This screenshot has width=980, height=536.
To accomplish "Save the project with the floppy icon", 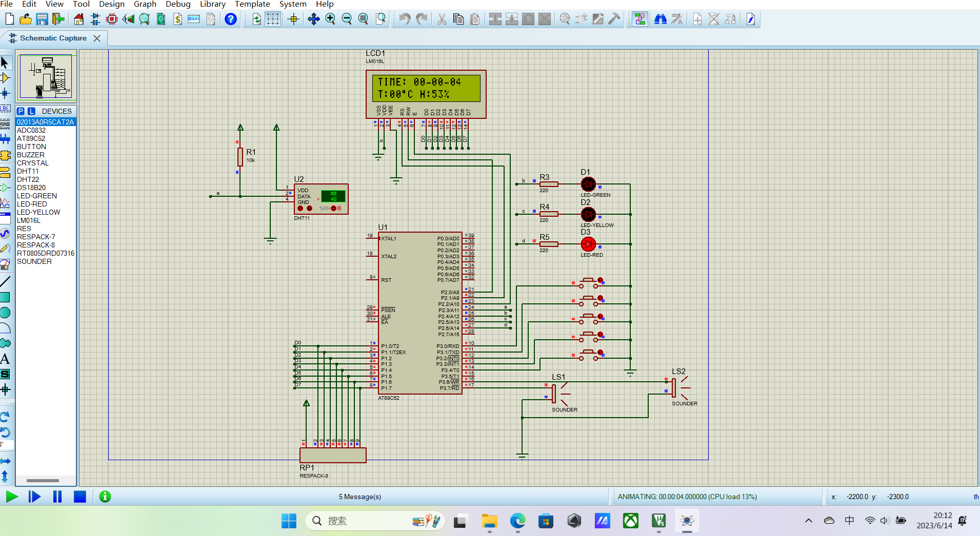I will pos(42,19).
